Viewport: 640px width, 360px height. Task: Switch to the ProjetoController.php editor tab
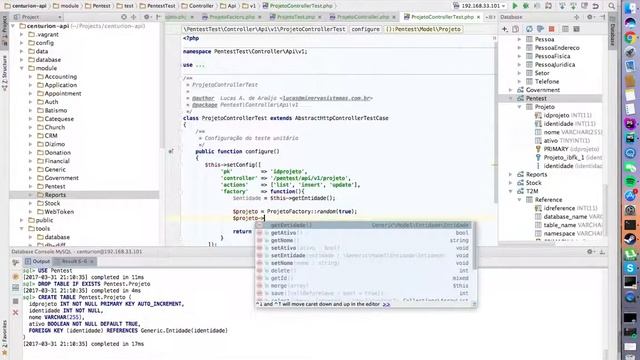tap(362, 17)
